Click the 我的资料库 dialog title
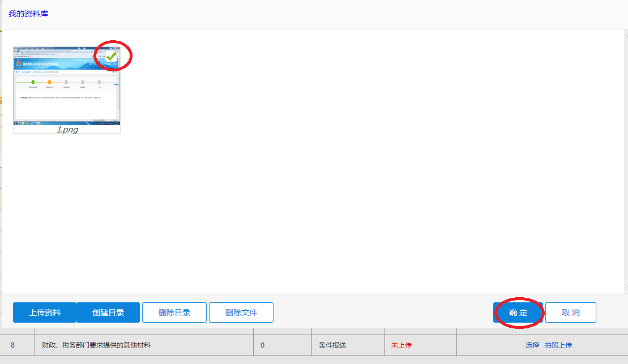 pos(28,14)
